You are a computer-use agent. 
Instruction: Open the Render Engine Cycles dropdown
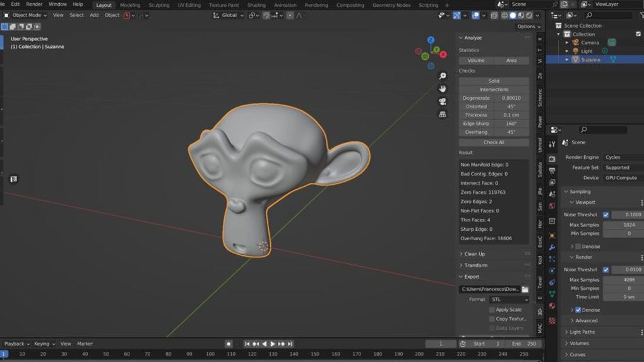(623, 157)
